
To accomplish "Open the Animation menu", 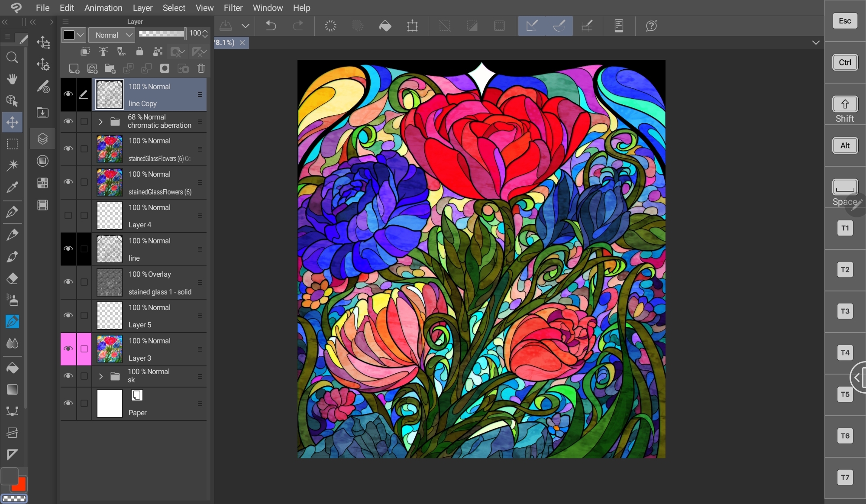I will (x=103, y=8).
